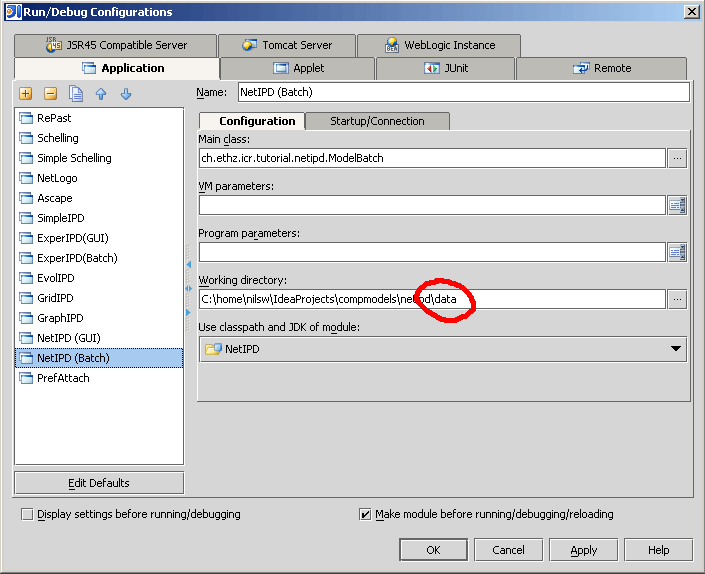Viewport: 705px width, 574px height.
Task: Click the Program parameters field
Action: point(432,252)
